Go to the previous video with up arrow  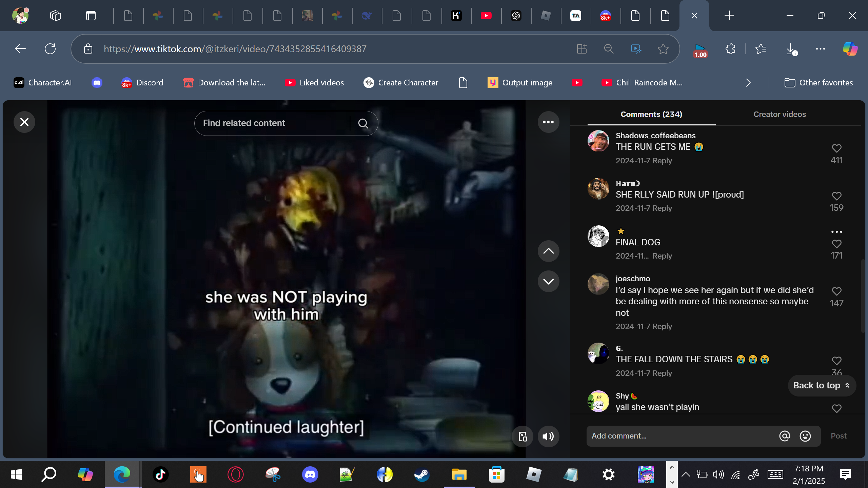[548, 251]
